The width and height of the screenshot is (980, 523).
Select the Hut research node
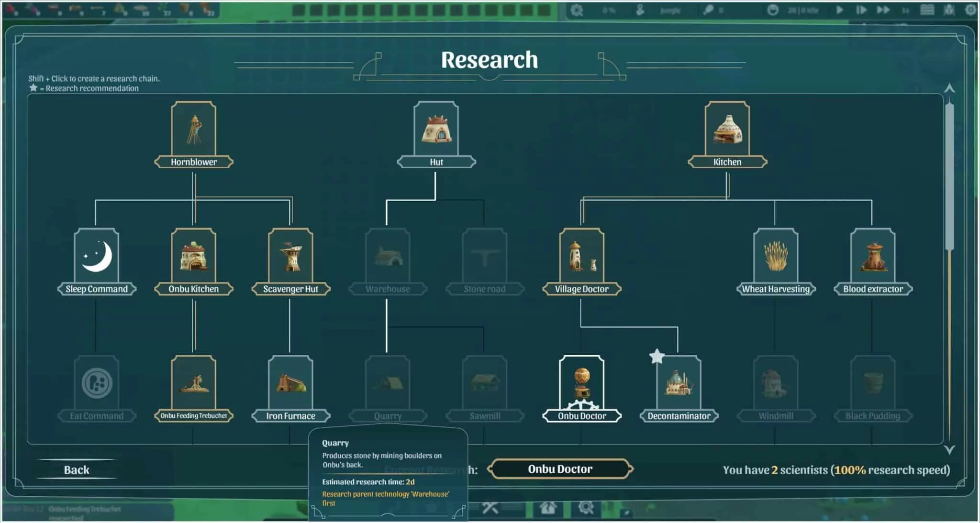tap(436, 135)
